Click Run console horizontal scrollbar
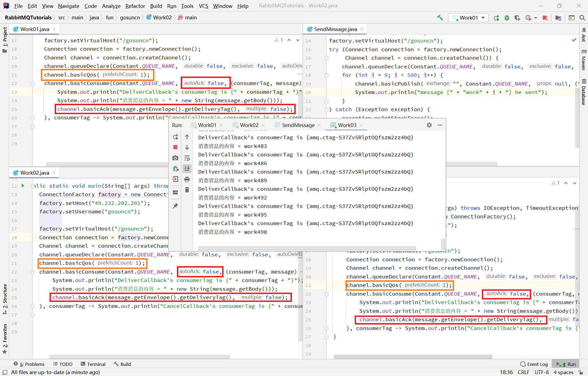The image size is (588, 376). (306, 248)
